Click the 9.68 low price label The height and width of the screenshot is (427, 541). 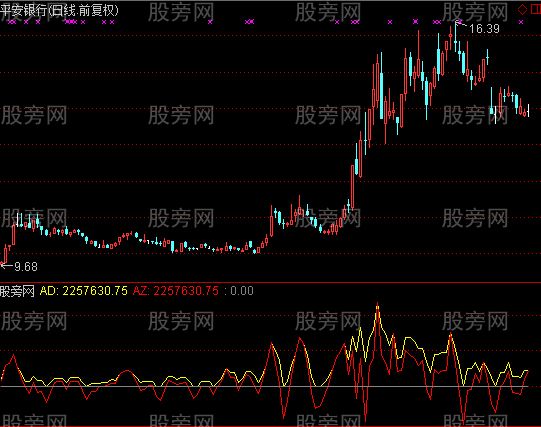pos(26,267)
